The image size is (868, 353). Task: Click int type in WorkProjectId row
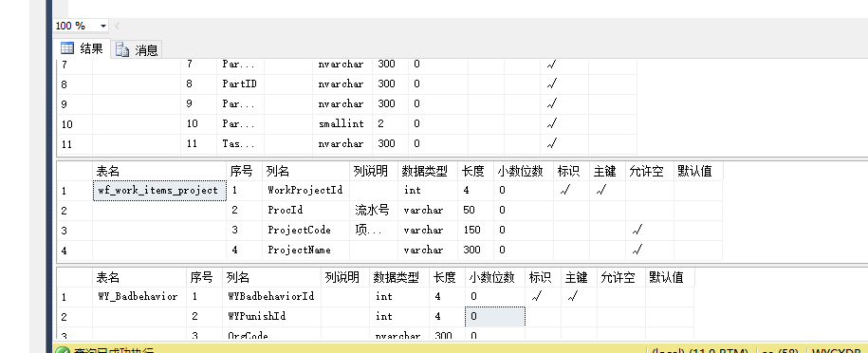[x=428, y=190]
